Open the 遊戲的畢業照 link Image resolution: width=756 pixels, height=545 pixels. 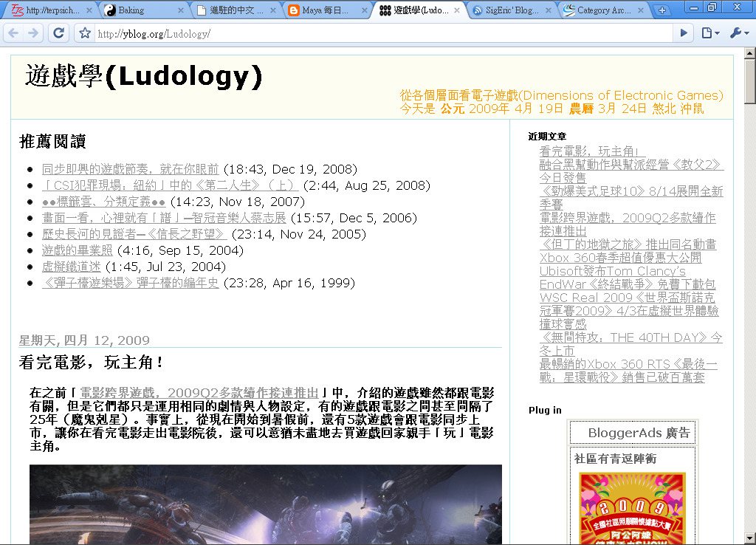[x=77, y=251]
